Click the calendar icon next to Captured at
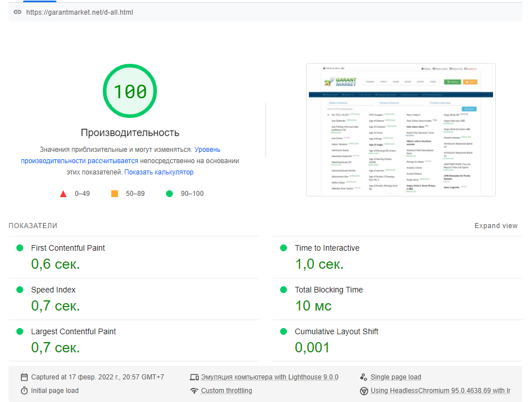Screen dimensions: 532x402 click(x=24, y=377)
